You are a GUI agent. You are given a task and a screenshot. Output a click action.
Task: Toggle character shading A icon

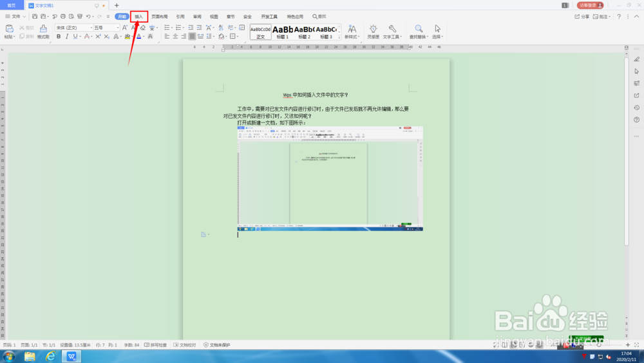(x=150, y=37)
